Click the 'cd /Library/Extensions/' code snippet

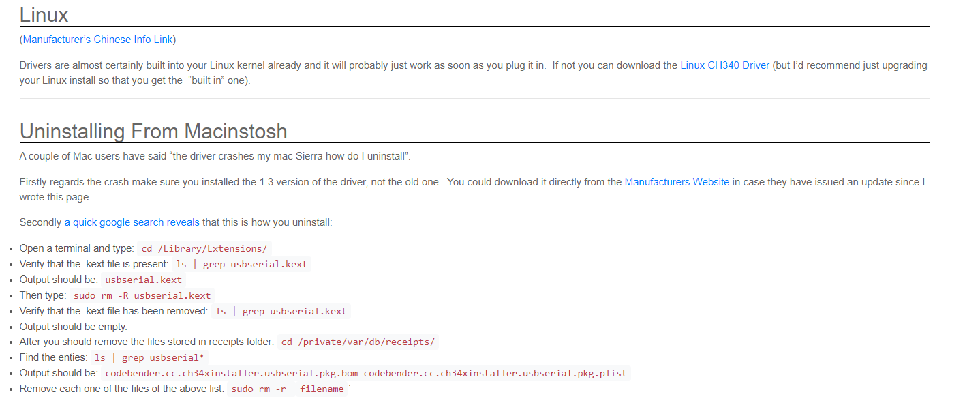pyautogui.click(x=204, y=248)
